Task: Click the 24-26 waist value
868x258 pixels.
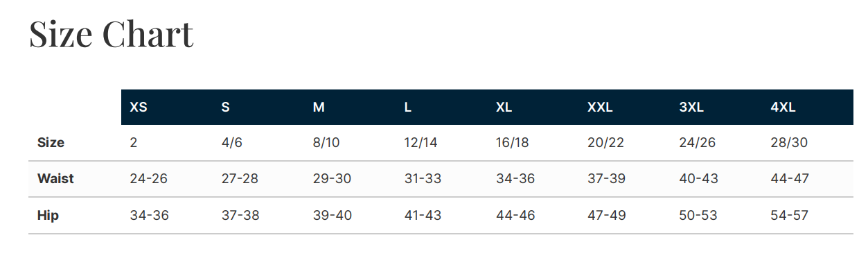Action: tap(148, 179)
